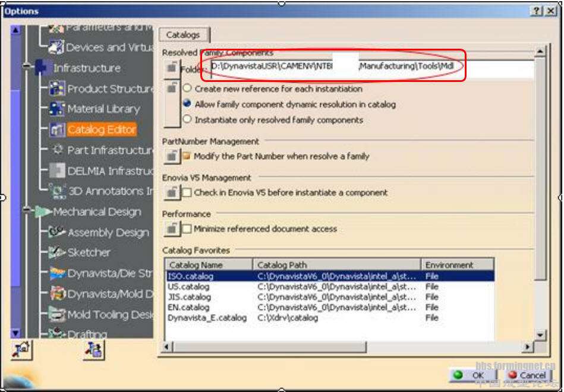Collapse the Infrastructure tree node

pyautogui.click(x=27, y=68)
